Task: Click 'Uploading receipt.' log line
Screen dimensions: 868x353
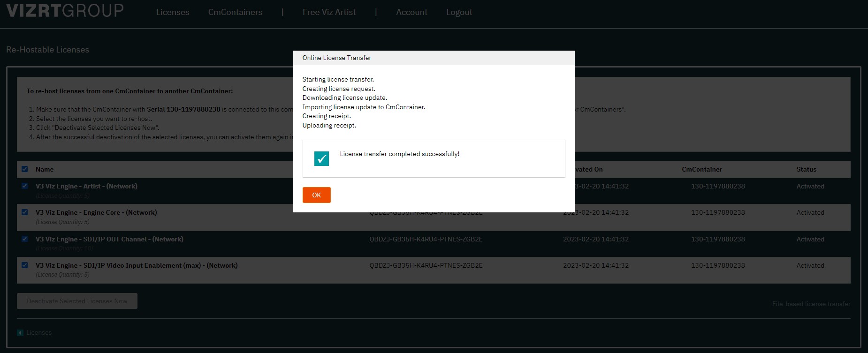Action: coord(329,125)
